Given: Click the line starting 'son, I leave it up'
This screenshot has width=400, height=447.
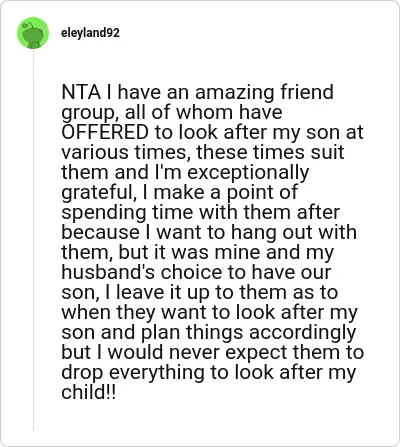Looking at the screenshot, I should (x=200, y=292).
